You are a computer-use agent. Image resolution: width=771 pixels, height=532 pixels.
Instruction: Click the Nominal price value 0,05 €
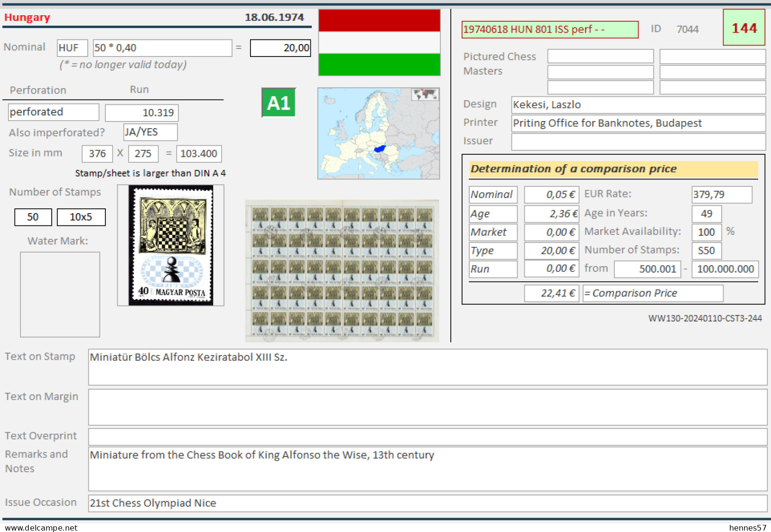[x=551, y=195]
